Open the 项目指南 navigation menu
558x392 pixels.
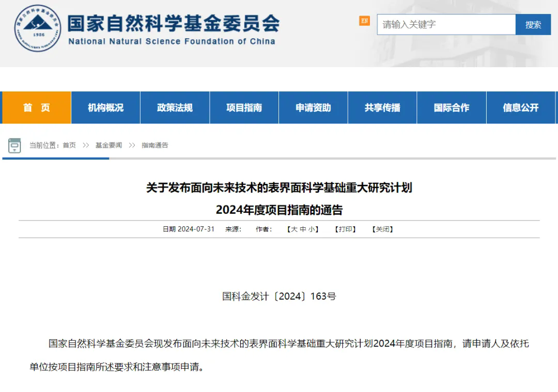[x=244, y=107]
